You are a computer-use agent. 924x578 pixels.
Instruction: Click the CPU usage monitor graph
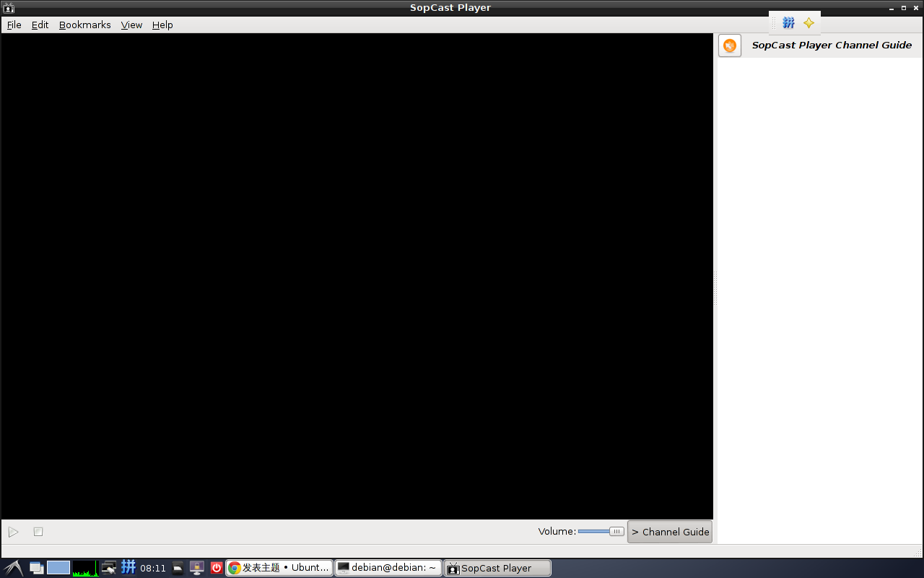85,568
